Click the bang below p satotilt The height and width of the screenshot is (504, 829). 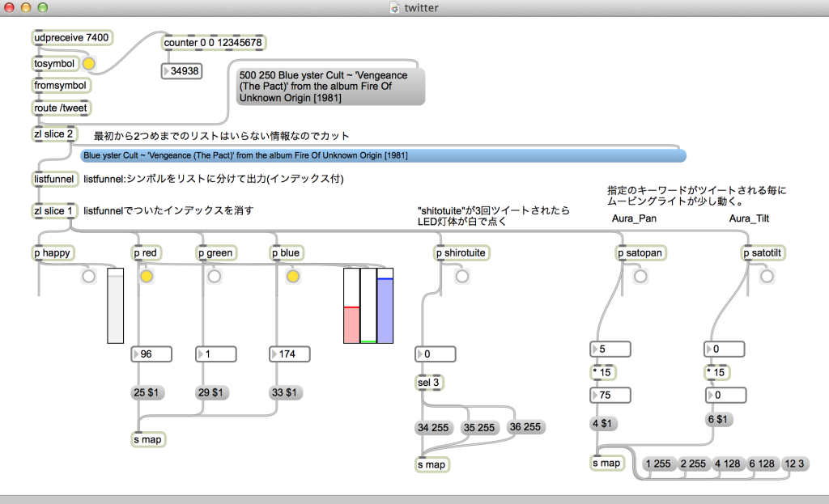[x=766, y=276]
